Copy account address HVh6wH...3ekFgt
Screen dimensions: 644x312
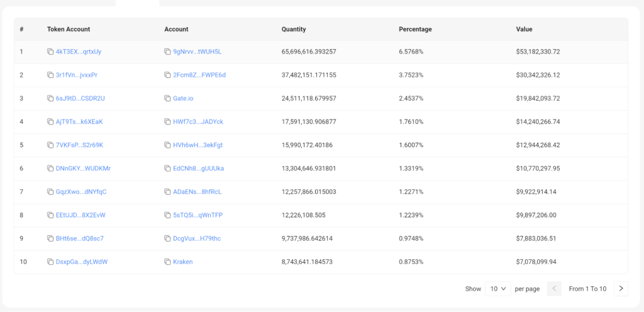(x=167, y=145)
